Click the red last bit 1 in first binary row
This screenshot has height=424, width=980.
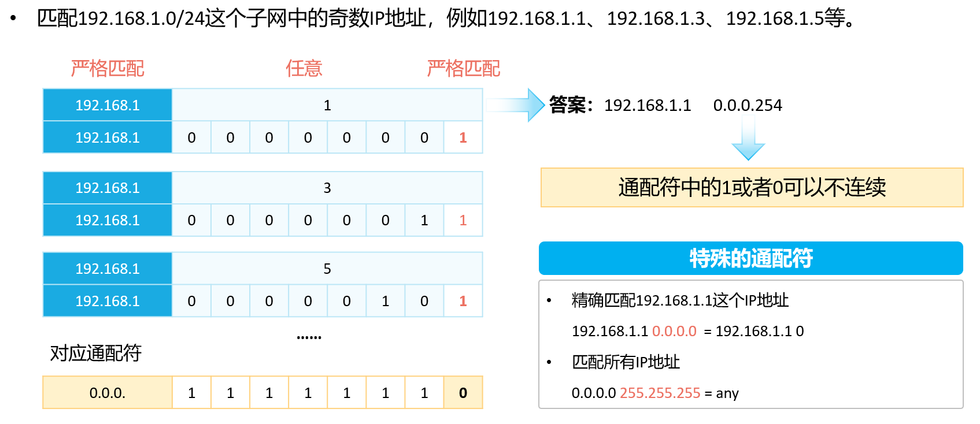coord(463,137)
